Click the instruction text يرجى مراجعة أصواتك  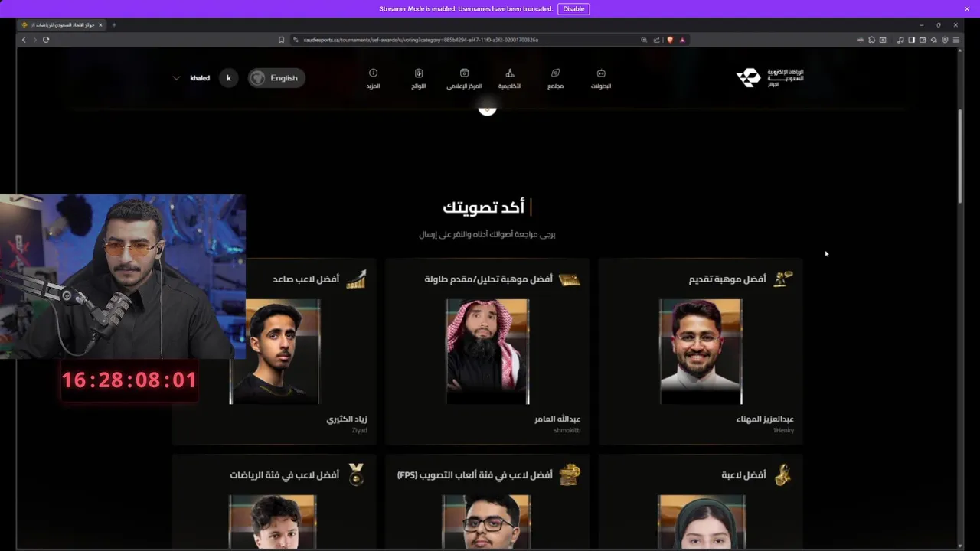487,234
